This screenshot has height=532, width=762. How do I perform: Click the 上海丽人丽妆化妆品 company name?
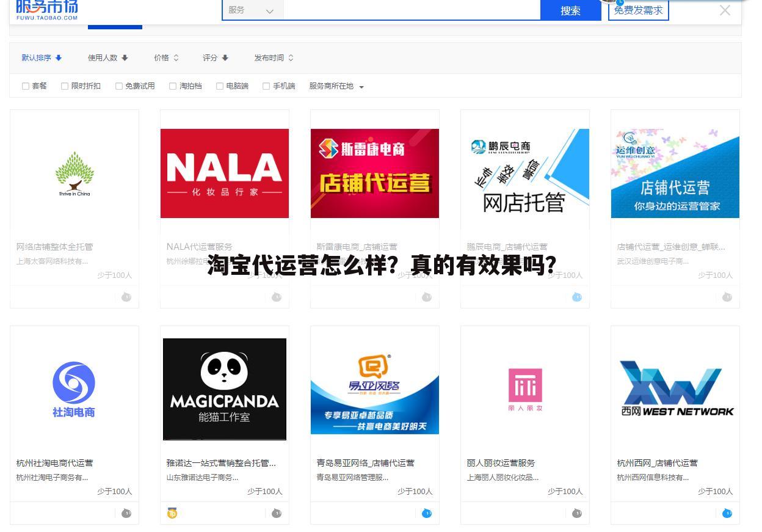click(x=503, y=477)
